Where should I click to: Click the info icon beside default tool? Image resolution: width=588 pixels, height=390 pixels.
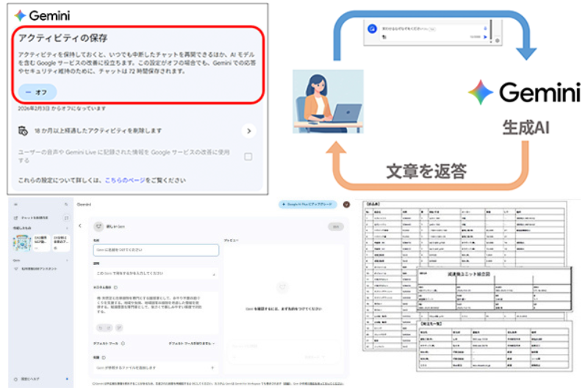(x=123, y=344)
